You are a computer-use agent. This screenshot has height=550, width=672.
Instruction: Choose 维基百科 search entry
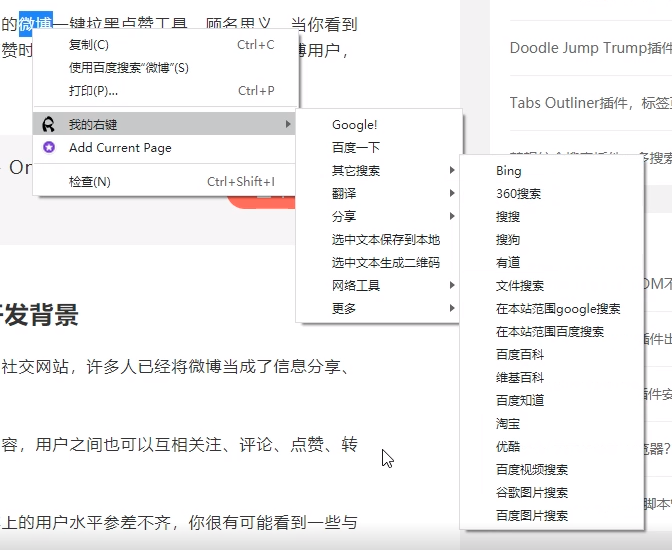pyautogui.click(x=520, y=378)
